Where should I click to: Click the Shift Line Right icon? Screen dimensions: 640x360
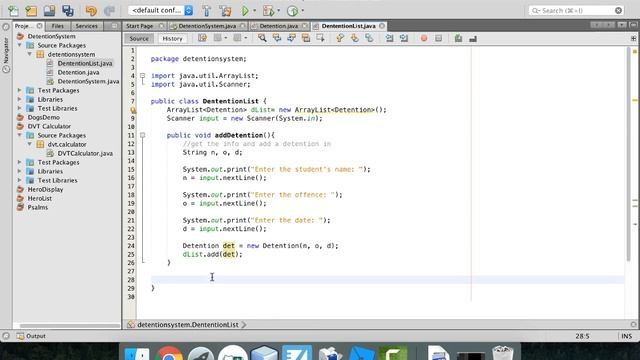coord(404,38)
